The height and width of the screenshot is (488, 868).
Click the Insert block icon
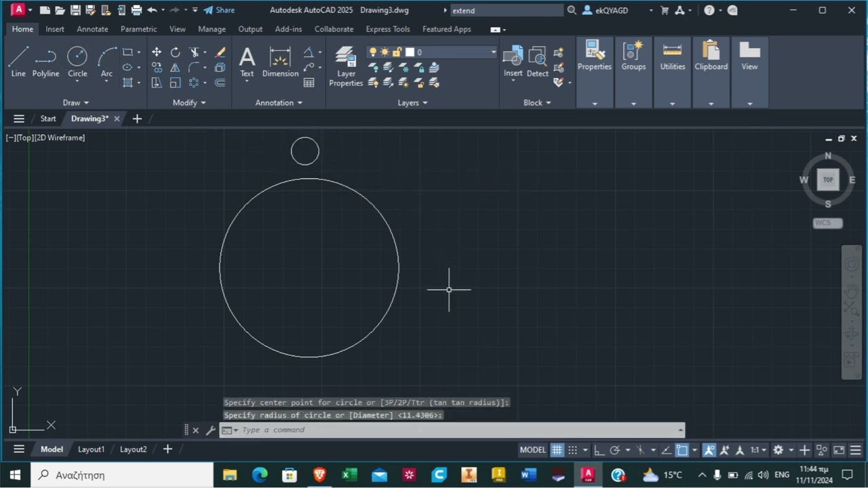pos(513,62)
